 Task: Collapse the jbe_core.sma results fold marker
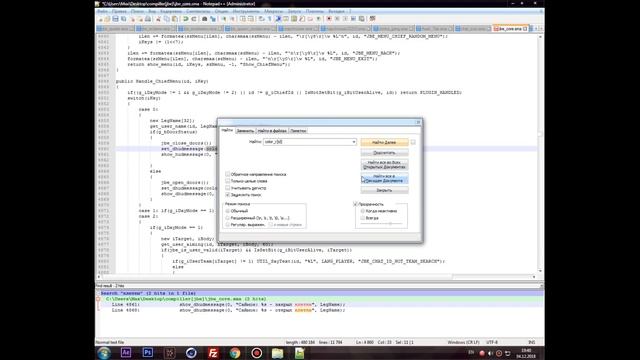point(98,299)
